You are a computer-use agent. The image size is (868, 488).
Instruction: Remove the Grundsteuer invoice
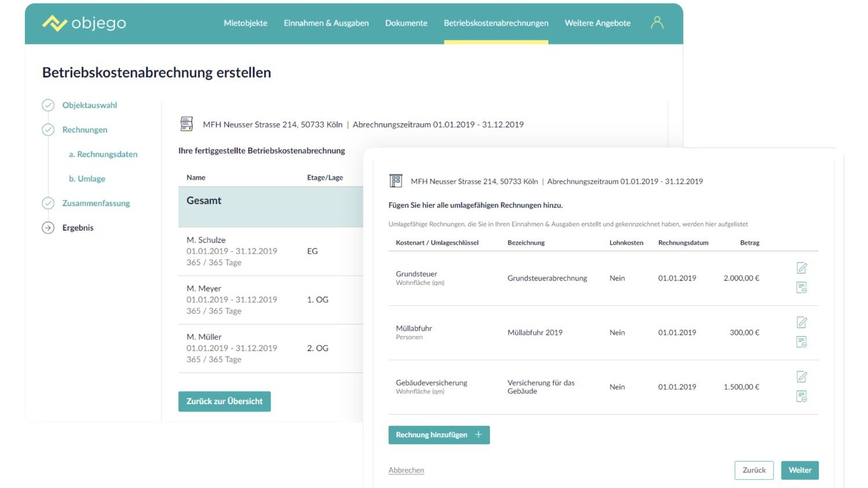(x=801, y=287)
